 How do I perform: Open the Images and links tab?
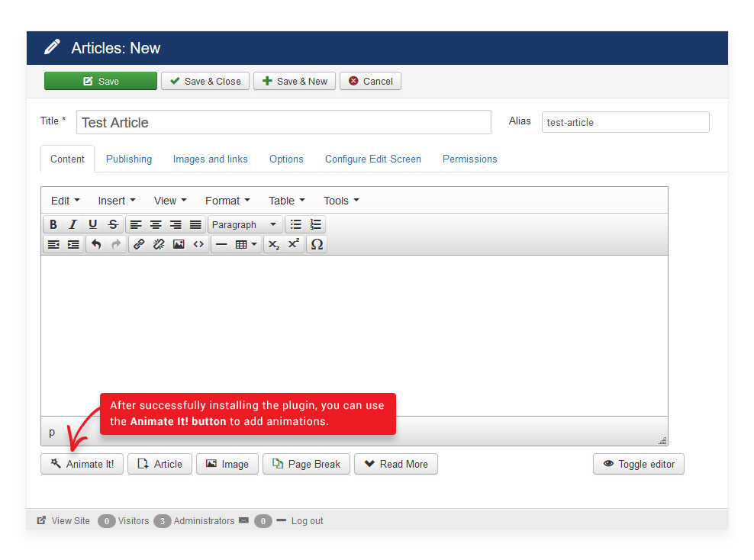pos(210,159)
